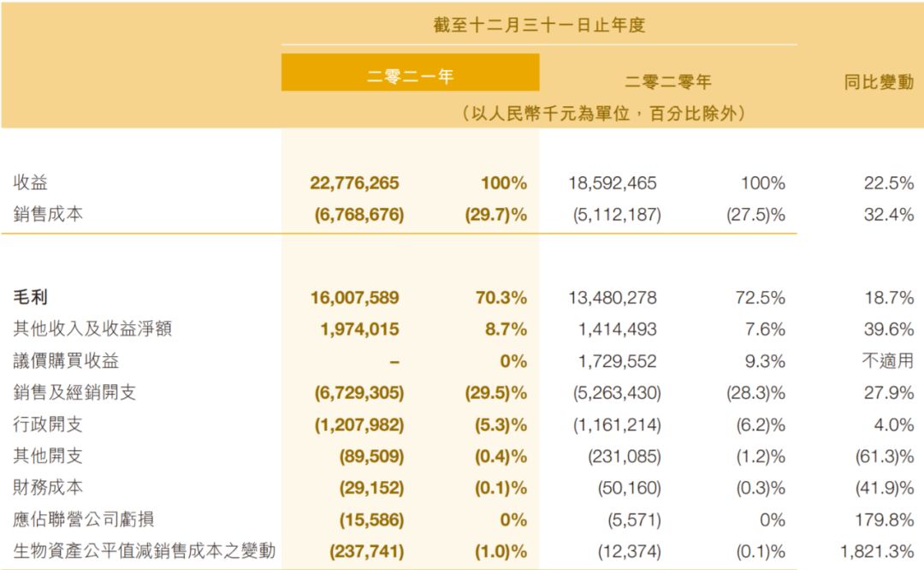Click the 截至十二月三十一日止年度 title
This screenshot has width=924, height=570.
tap(539, 26)
